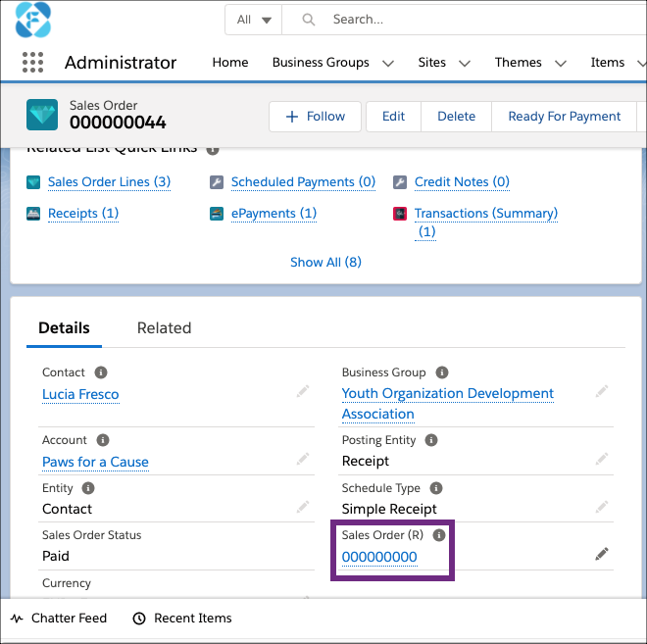Show info tooltip for Schedule Type
The width and height of the screenshot is (647, 644).
436,488
